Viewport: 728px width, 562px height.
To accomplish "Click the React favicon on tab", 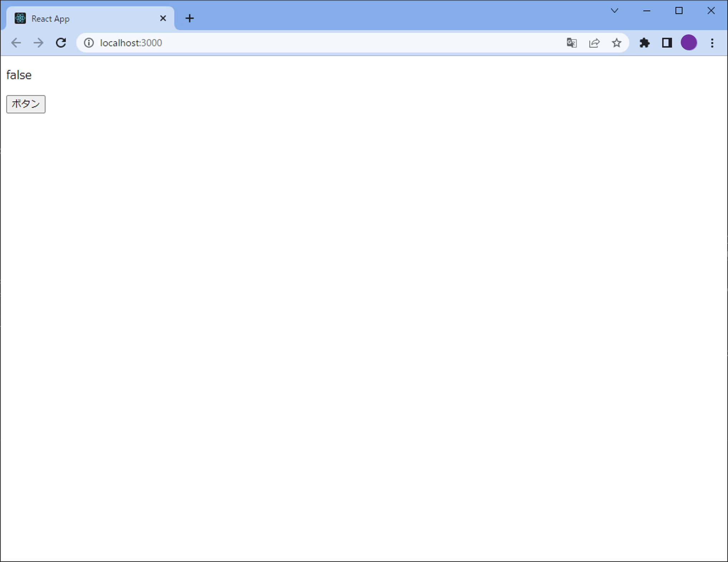I will [x=20, y=18].
